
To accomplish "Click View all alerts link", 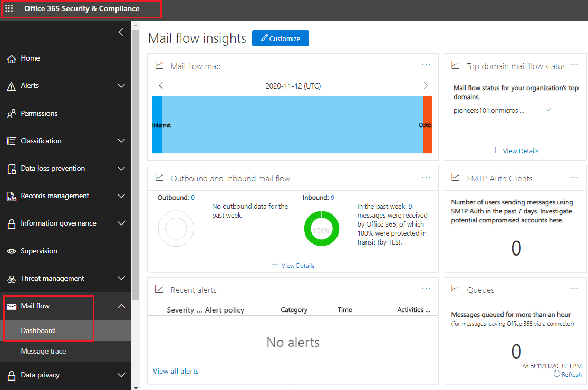I will pyautogui.click(x=176, y=371).
